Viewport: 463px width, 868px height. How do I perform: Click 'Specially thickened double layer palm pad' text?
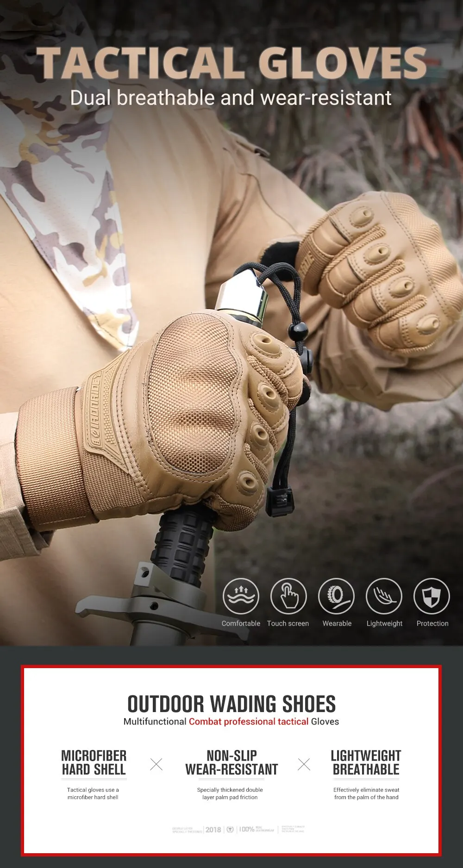click(230, 794)
